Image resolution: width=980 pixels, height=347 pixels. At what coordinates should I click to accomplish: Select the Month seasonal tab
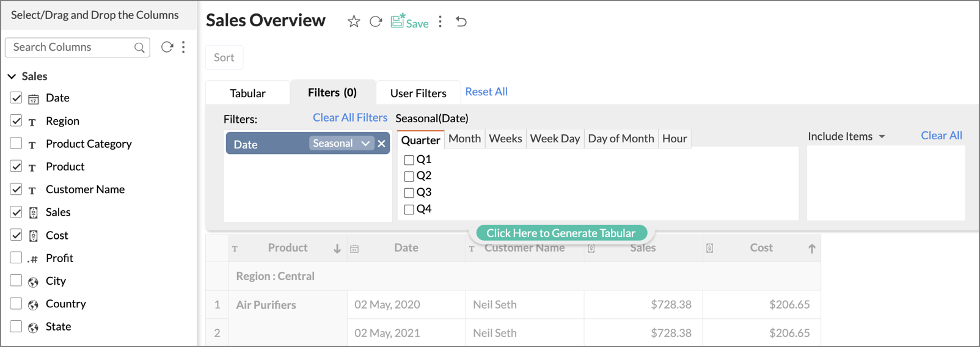tap(464, 139)
